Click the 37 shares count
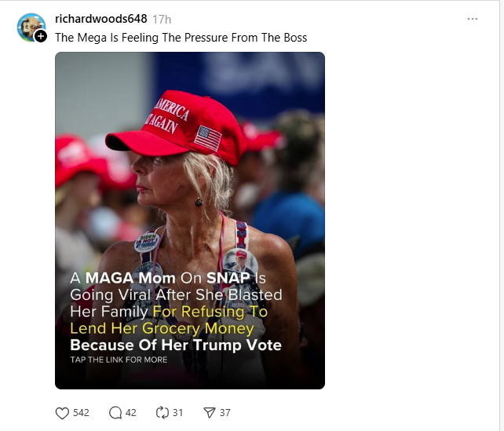 [225, 413]
